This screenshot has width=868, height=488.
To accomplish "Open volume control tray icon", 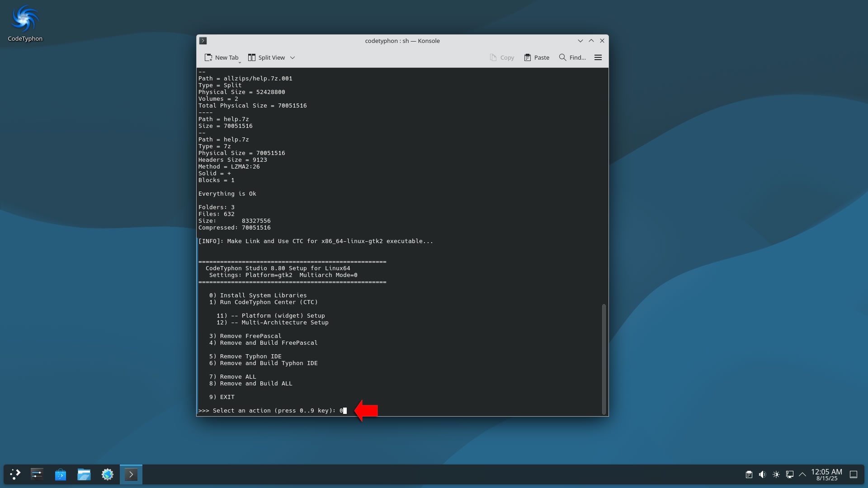I will click(x=762, y=474).
